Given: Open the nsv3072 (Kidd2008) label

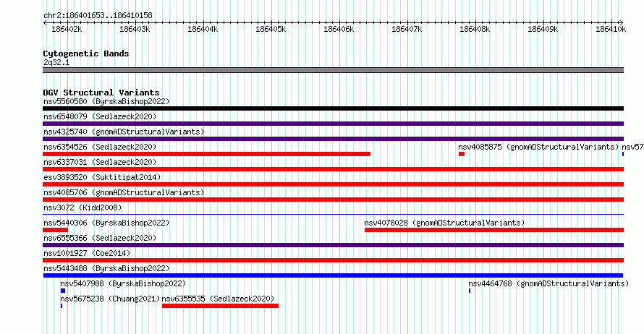Looking at the screenshot, I should (x=82, y=207).
